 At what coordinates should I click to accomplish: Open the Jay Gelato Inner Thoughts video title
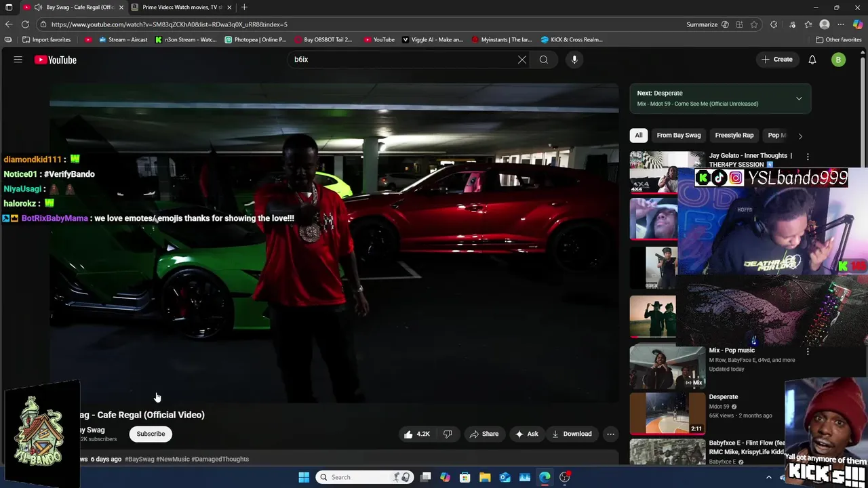(750, 160)
